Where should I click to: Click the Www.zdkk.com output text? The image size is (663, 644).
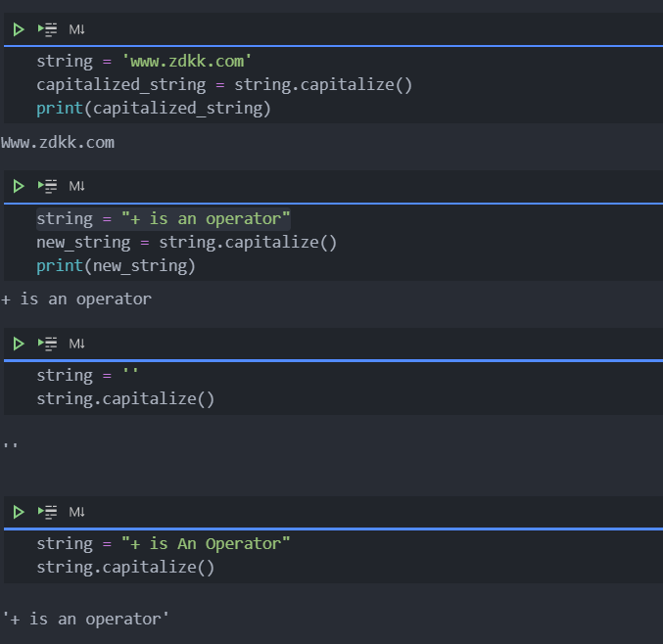coord(58,142)
